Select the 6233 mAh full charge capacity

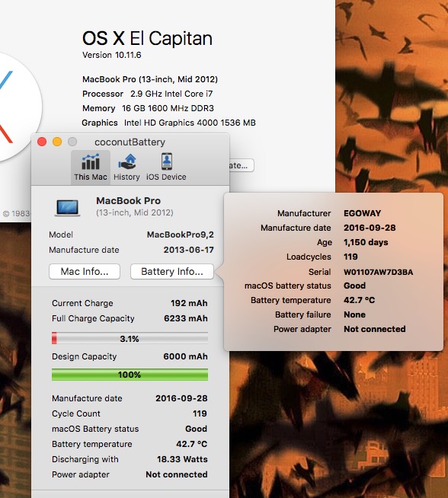tap(186, 318)
